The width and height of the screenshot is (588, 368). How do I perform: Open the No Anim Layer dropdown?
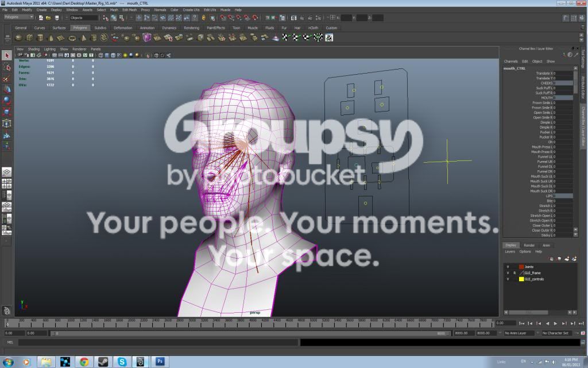(x=519, y=333)
